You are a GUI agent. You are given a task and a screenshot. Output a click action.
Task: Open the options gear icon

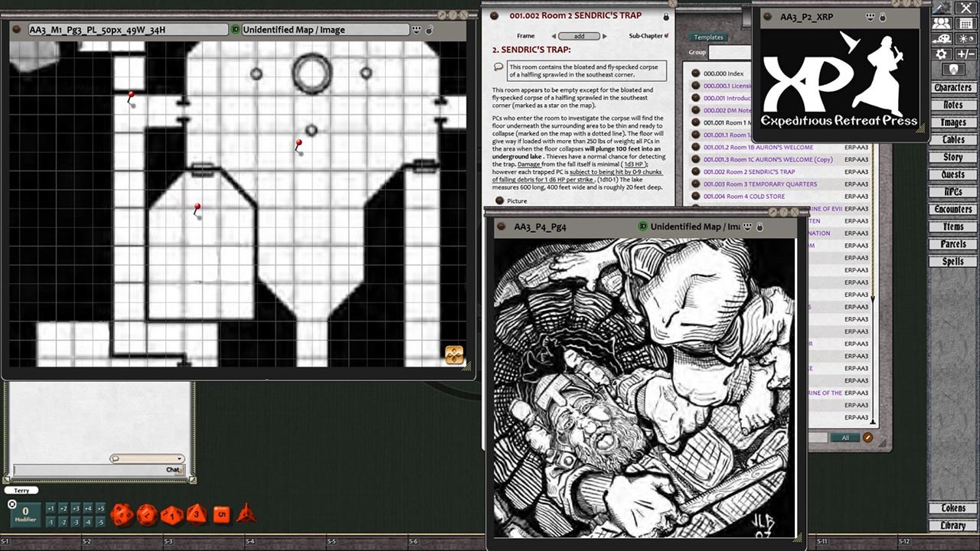click(x=941, y=54)
